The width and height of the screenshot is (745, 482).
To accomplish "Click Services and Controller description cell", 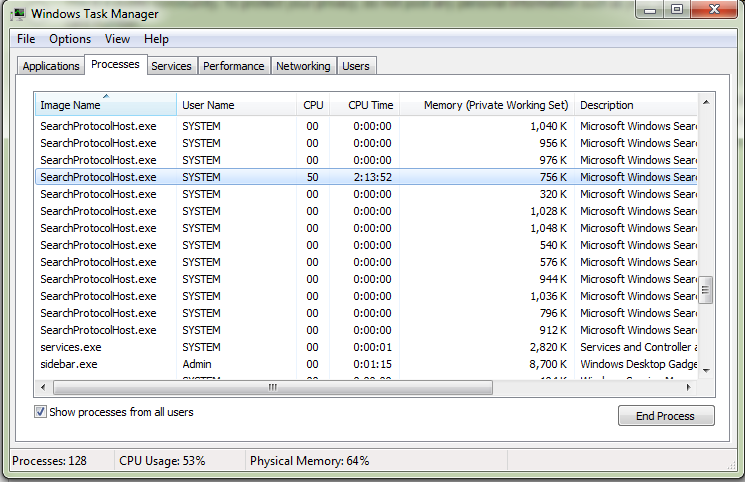I will pos(639,347).
